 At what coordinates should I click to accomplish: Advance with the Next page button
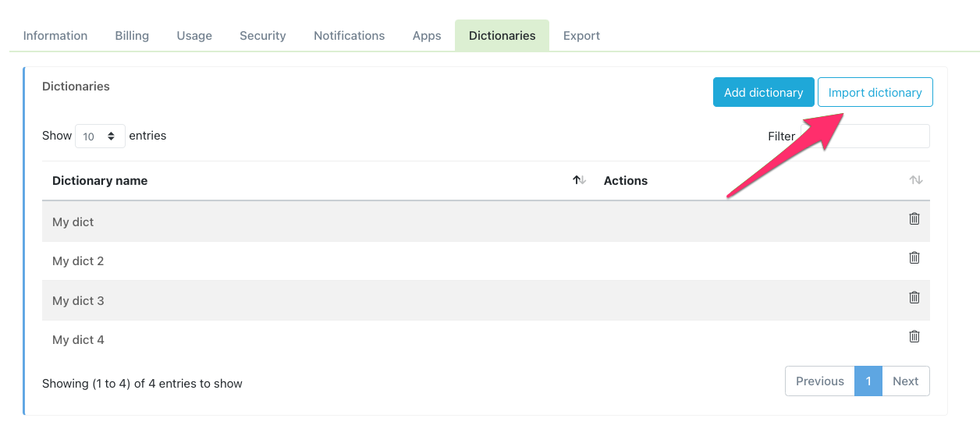click(x=905, y=381)
